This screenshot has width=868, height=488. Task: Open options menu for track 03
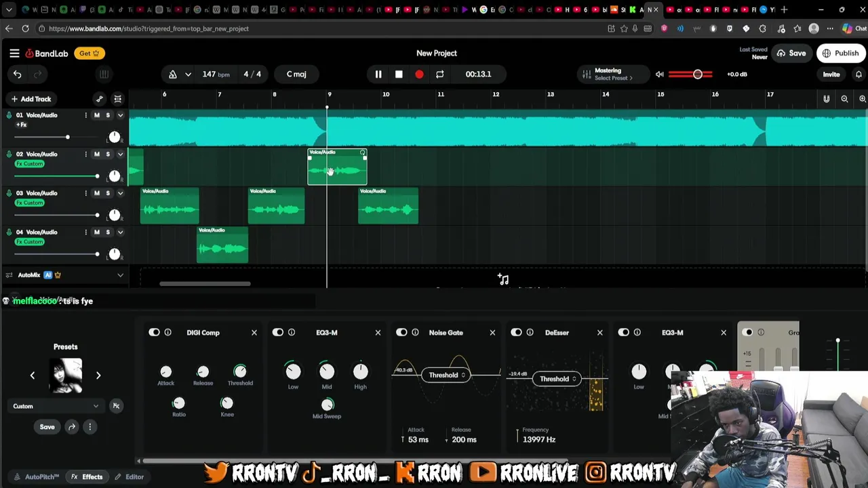pos(85,193)
